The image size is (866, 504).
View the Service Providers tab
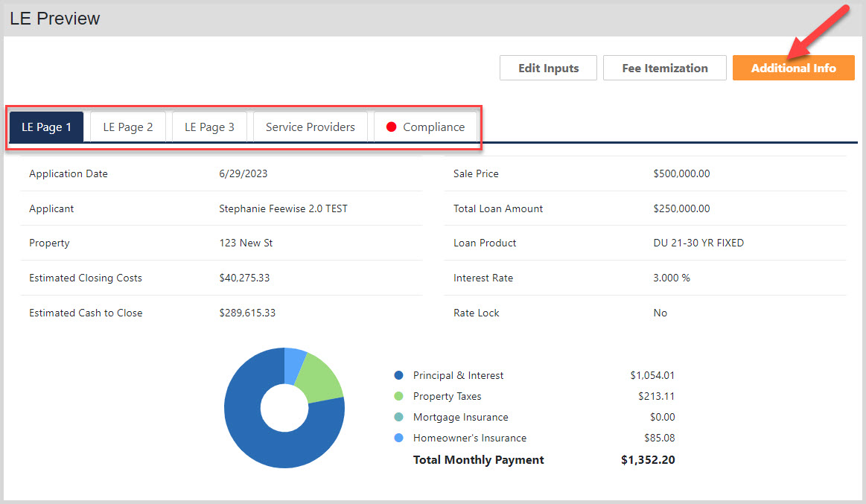pyautogui.click(x=311, y=127)
